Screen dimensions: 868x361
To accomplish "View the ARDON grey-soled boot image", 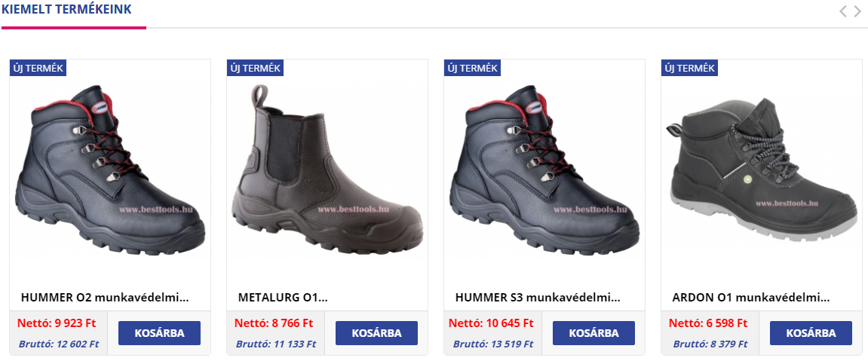I will click(x=762, y=169).
